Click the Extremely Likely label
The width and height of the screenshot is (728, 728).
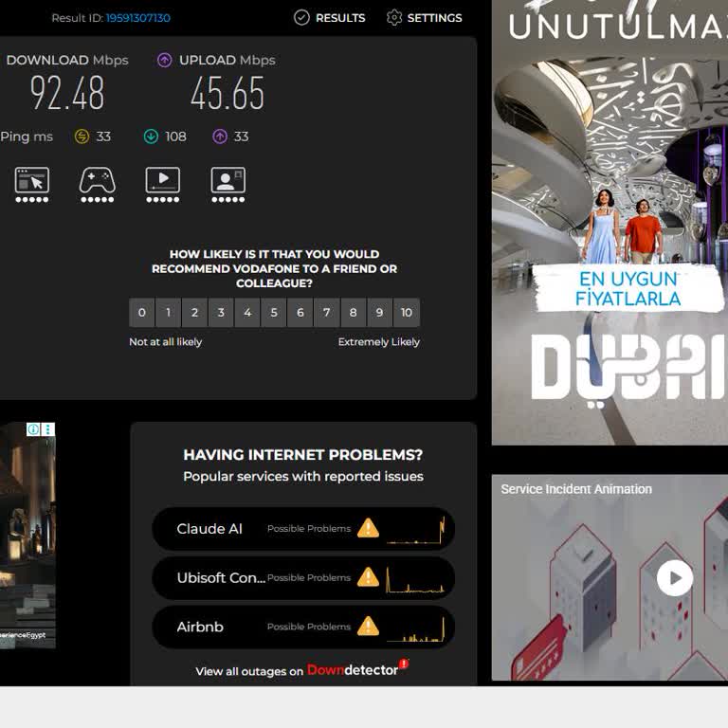click(379, 342)
